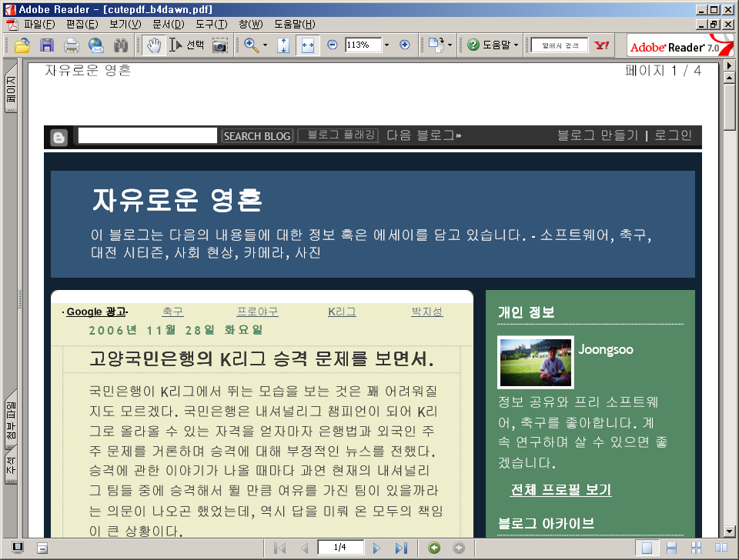Set view to Fit Width
This screenshot has height=560, width=739.
[308, 45]
